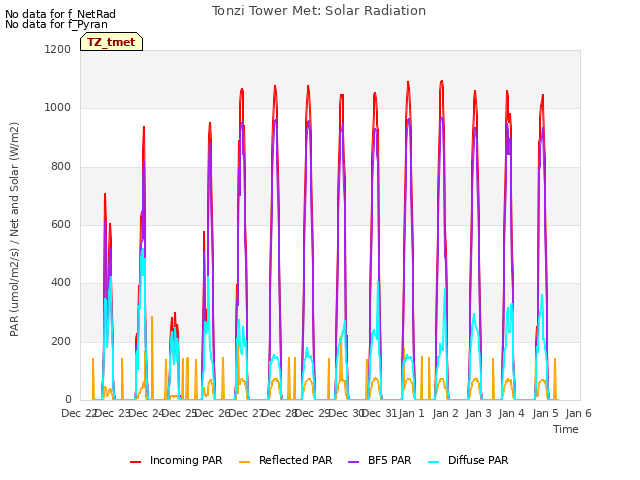This screenshot has width=640, height=480.
Task: Click the 1000 y-axis tick value
Action: (x=58, y=107)
